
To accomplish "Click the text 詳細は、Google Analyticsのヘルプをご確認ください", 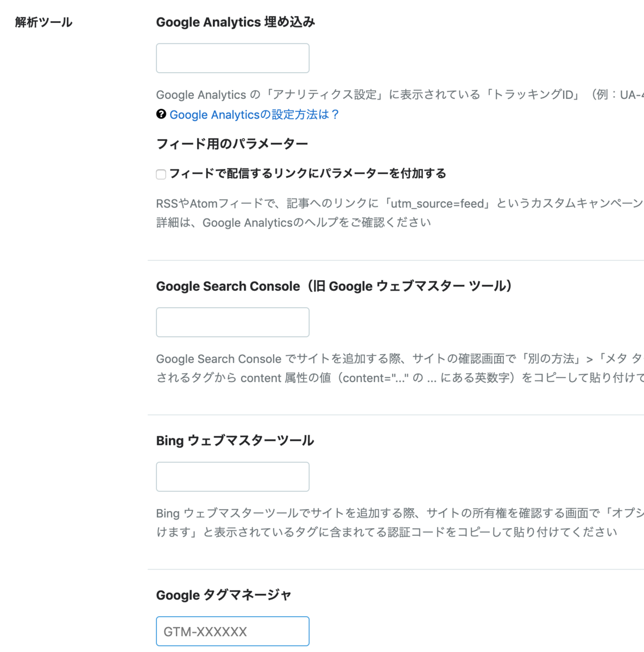I will pyautogui.click(x=294, y=222).
